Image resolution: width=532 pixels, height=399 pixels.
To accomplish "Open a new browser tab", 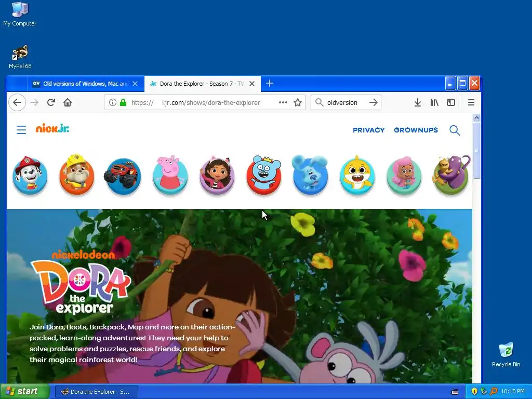I will click(x=270, y=84).
